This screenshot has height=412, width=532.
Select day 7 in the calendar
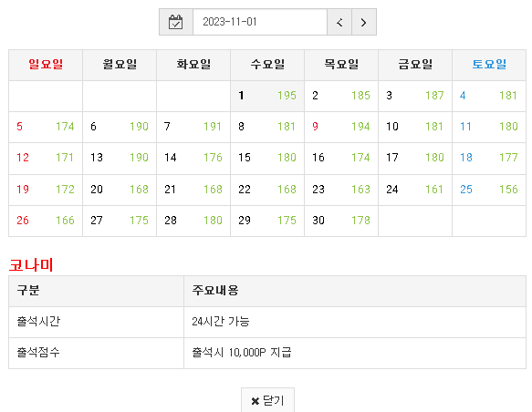click(x=167, y=127)
